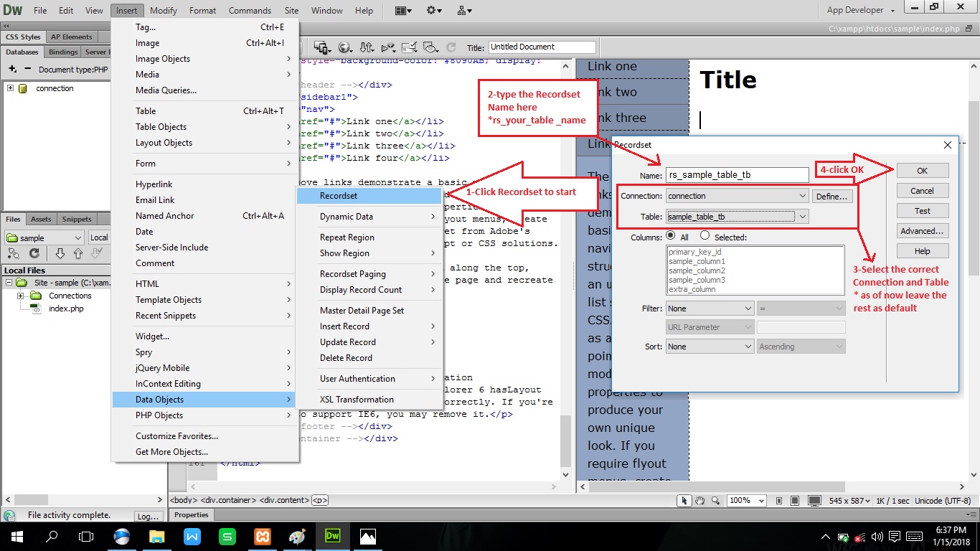Select the Hand tool in status bar
The image size is (980, 551).
[x=699, y=501]
